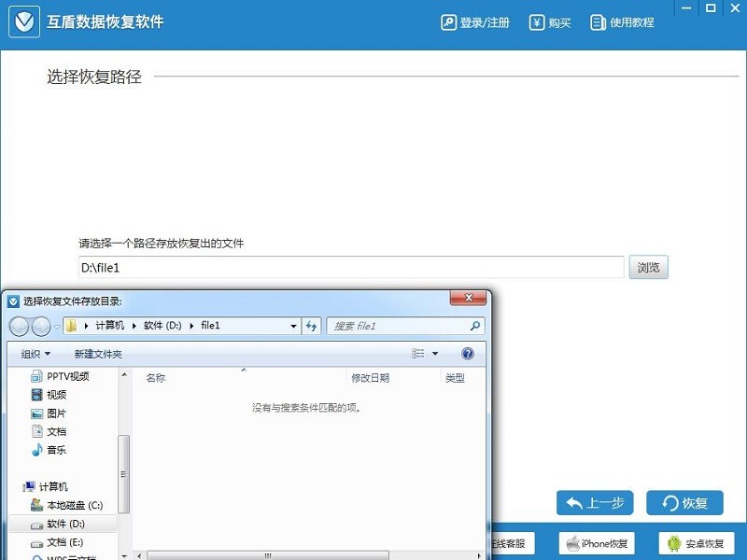This screenshot has width=747, height=560.
Task: Select 视频 library in navigation pane
Action: click(49, 394)
